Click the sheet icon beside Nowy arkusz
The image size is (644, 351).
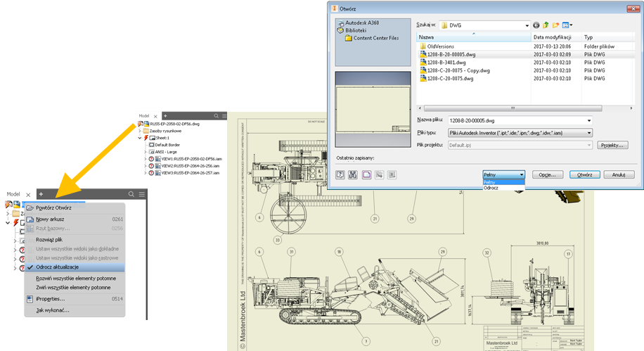click(30, 219)
